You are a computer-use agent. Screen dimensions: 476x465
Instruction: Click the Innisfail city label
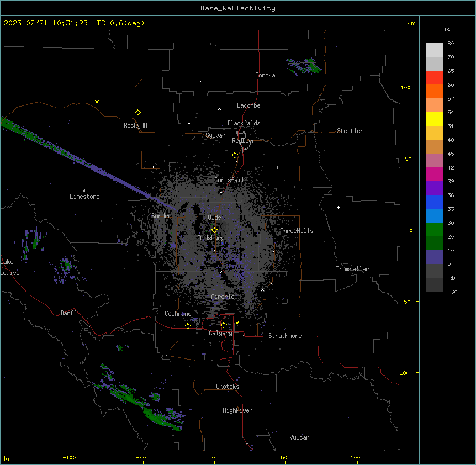pyautogui.click(x=230, y=180)
